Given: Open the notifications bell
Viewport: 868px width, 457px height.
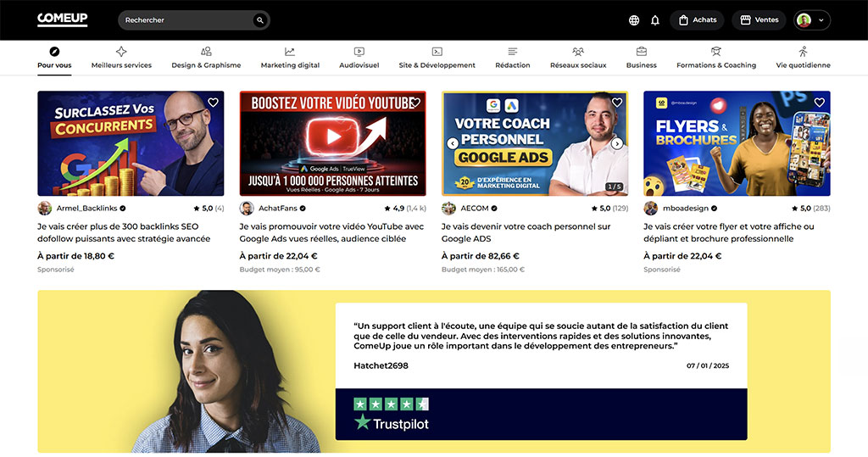Looking at the screenshot, I should [655, 20].
